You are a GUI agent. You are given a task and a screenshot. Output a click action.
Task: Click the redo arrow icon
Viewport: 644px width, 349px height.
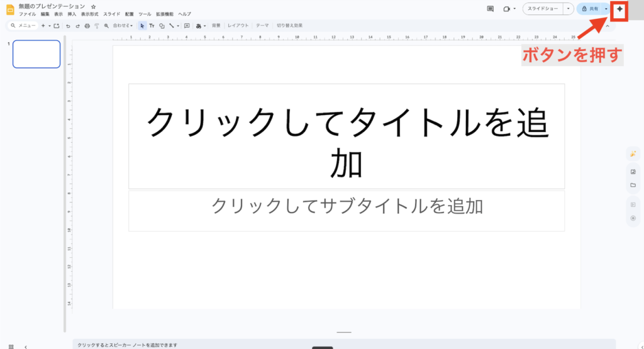(77, 26)
